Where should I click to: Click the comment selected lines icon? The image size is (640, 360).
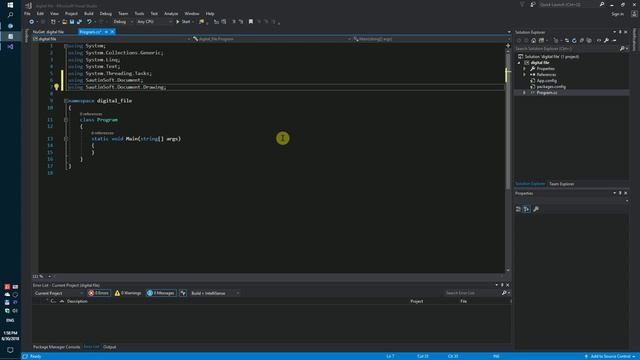click(x=234, y=22)
